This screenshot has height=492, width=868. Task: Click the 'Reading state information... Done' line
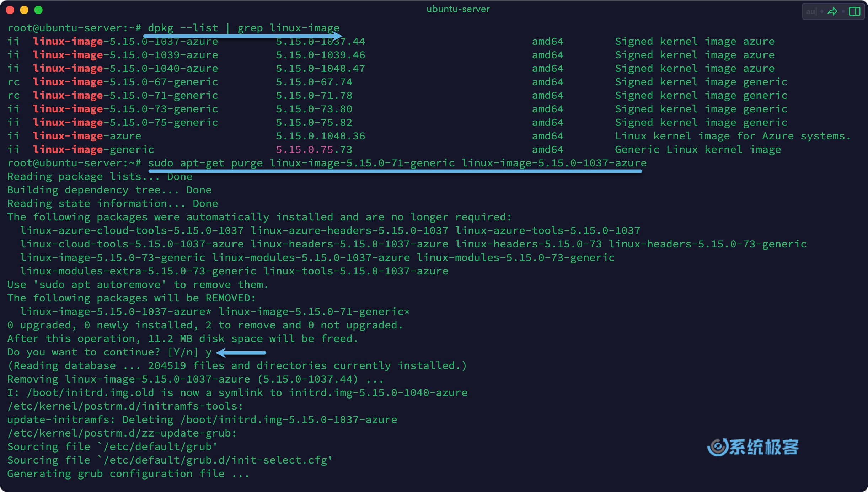113,204
